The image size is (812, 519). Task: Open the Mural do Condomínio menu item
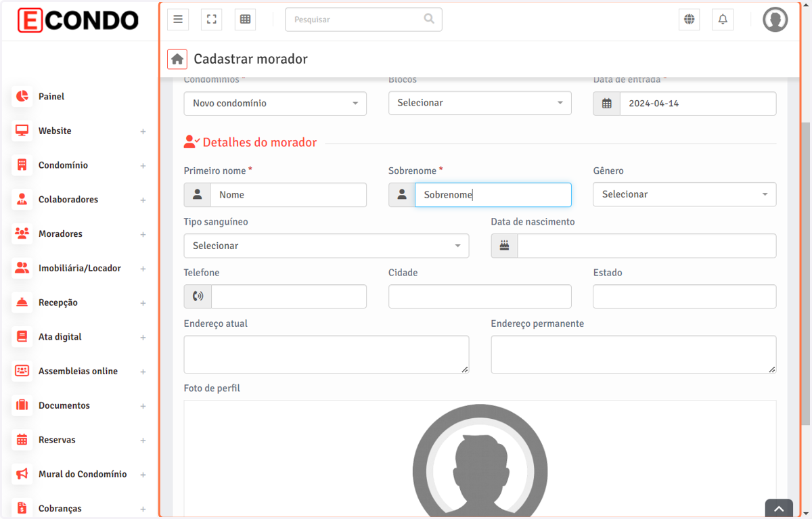pyautogui.click(x=79, y=474)
